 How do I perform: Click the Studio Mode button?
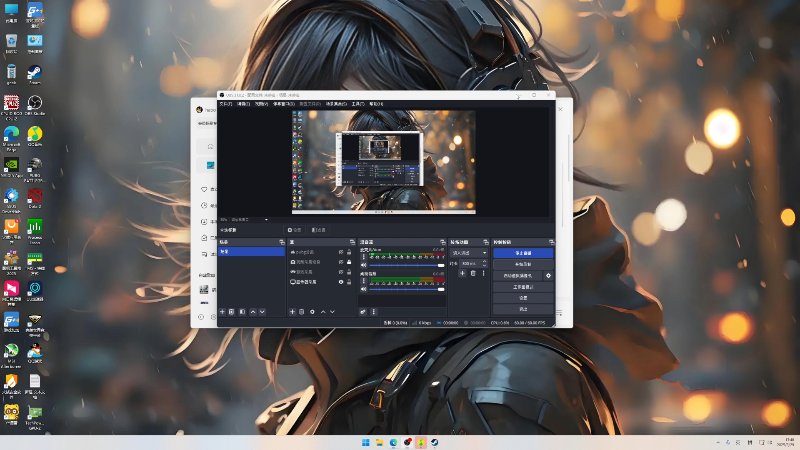click(523, 287)
